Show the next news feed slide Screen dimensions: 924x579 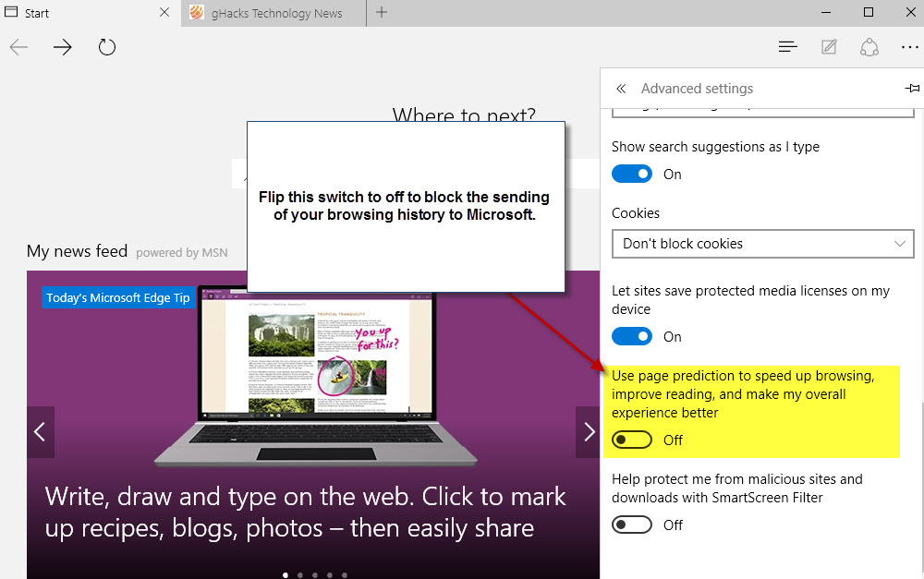(x=588, y=432)
